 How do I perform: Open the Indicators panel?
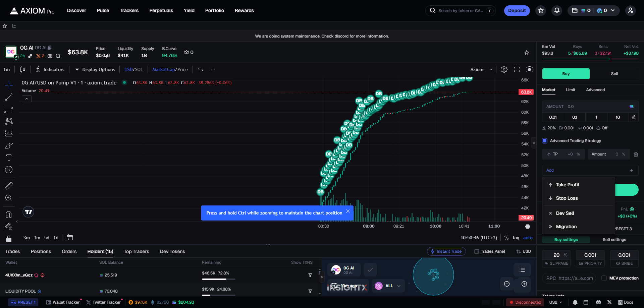(50, 69)
